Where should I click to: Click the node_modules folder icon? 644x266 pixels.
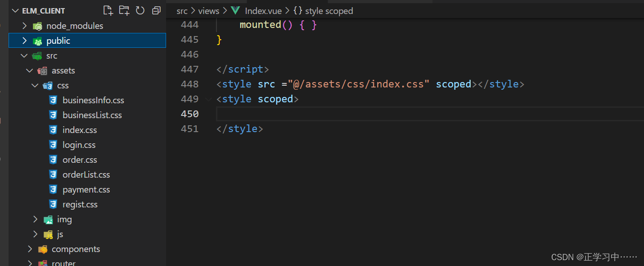pyautogui.click(x=37, y=26)
